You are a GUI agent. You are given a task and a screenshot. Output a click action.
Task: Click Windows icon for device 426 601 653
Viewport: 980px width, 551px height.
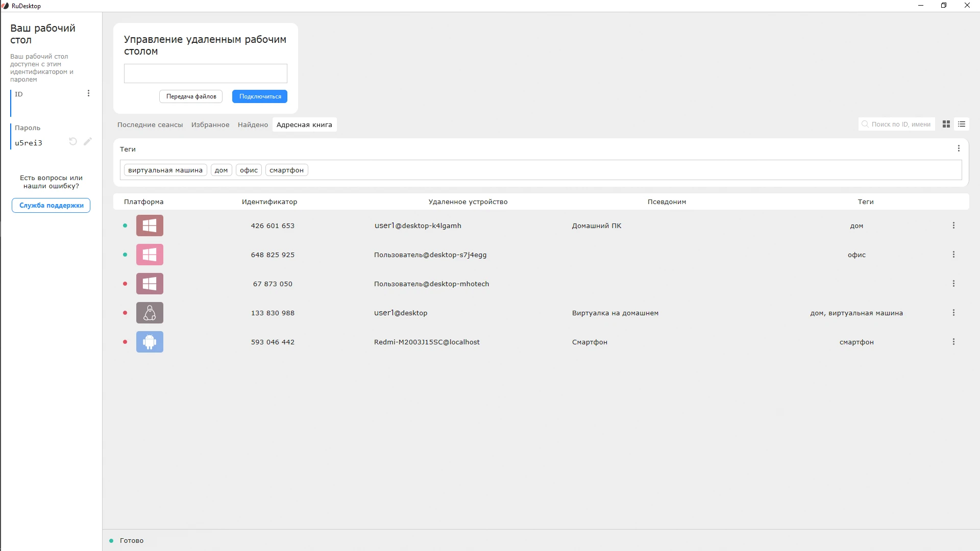(x=150, y=226)
